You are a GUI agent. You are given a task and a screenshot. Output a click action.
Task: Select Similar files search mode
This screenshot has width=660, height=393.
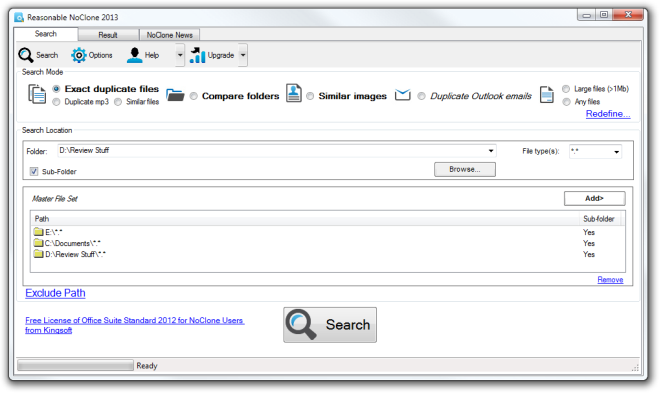point(118,102)
